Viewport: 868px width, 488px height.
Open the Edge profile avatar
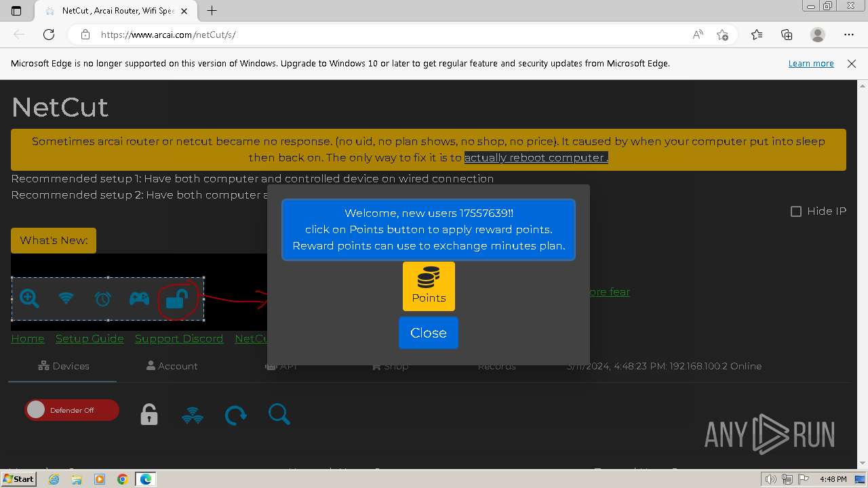pyautogui.click(x=818, y=35)
